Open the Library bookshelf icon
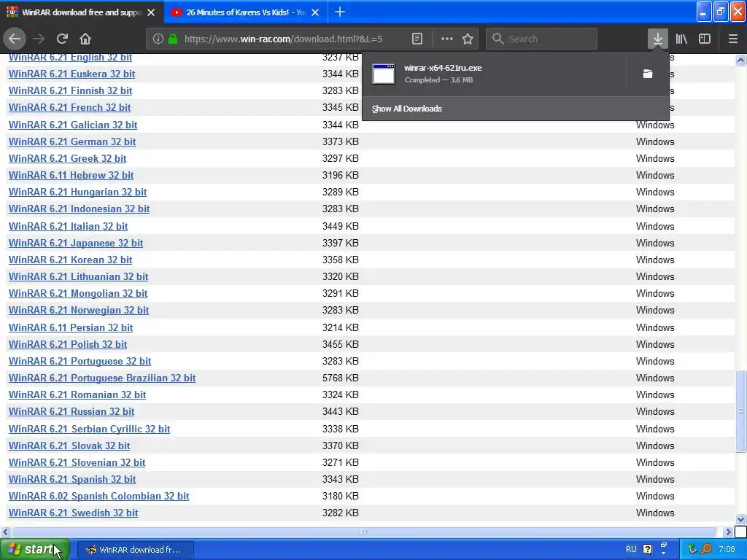Image resolution: width=747 pixels, height=560 pixels. (x=681, y=39)
